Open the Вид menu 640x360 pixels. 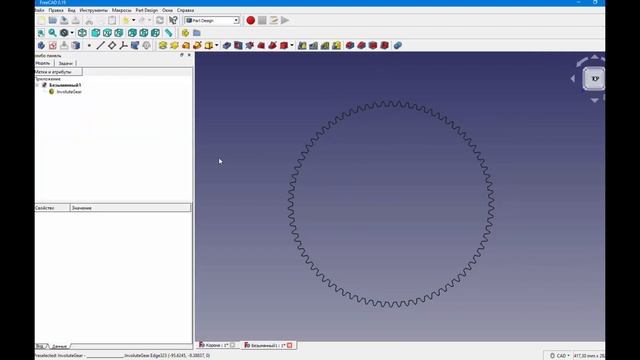[x=71, y=10]
